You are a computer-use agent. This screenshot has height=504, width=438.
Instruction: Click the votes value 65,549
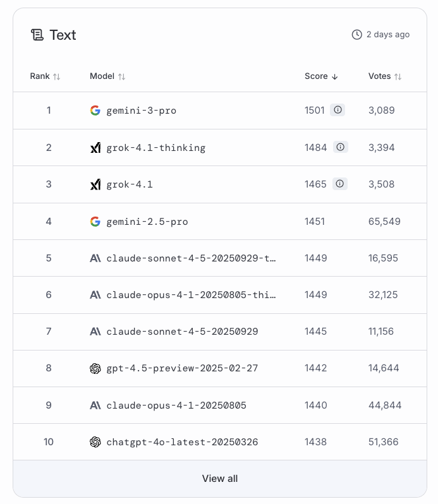pyautogui.click(x=384, y=222)
